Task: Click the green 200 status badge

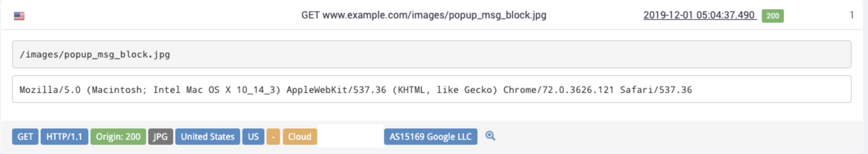Action: click(x=772, y=16)
